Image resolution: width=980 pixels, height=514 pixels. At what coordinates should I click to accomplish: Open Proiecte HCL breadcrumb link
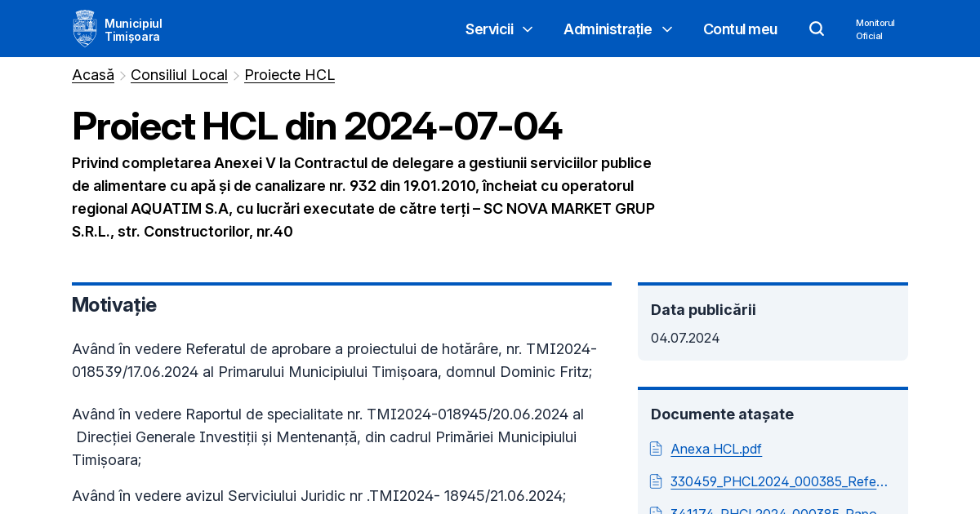click(289, 75)
